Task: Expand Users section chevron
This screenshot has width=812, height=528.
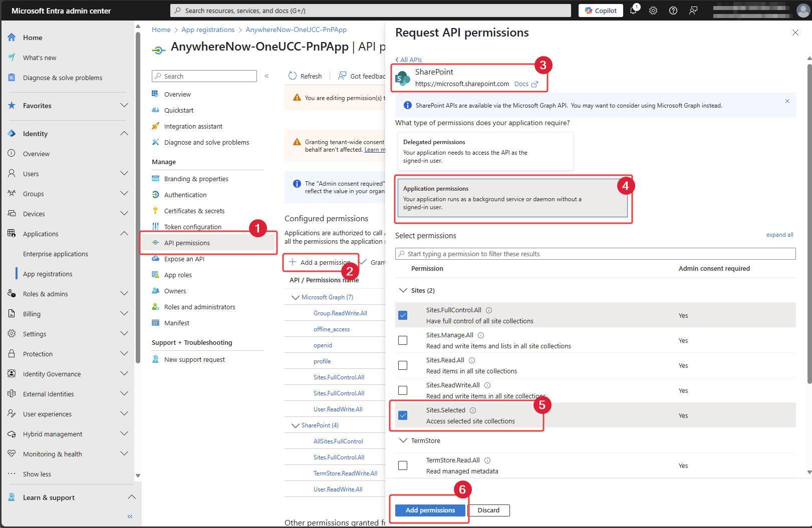Action: click(x=124, y=174)
